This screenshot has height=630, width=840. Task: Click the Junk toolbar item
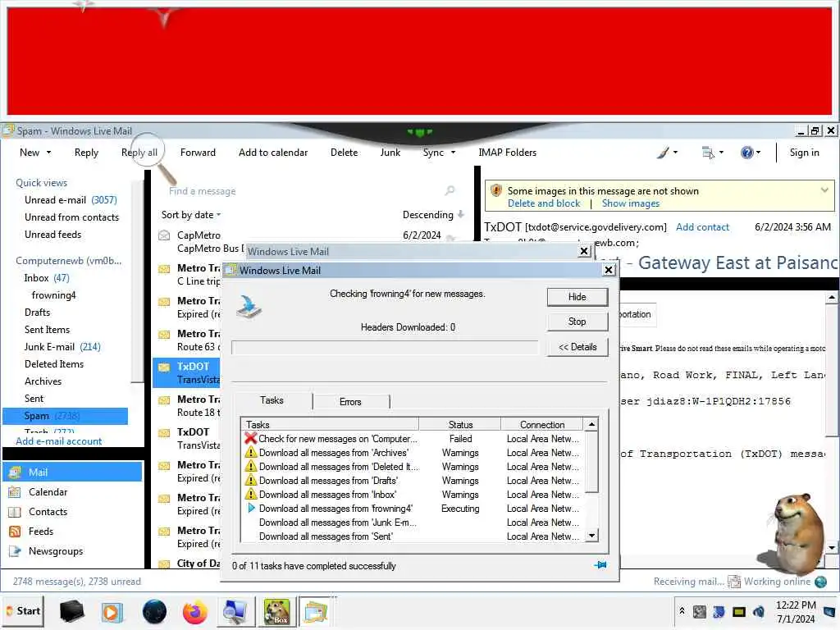pyautogui.click(x=390, y=153)
